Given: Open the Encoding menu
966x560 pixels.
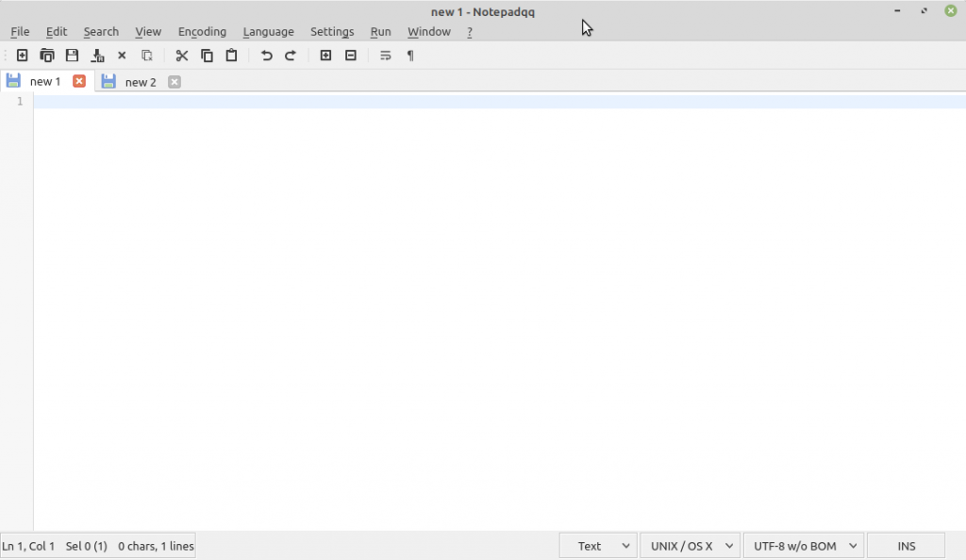Looking at the screenshot, I should (202, 31).
